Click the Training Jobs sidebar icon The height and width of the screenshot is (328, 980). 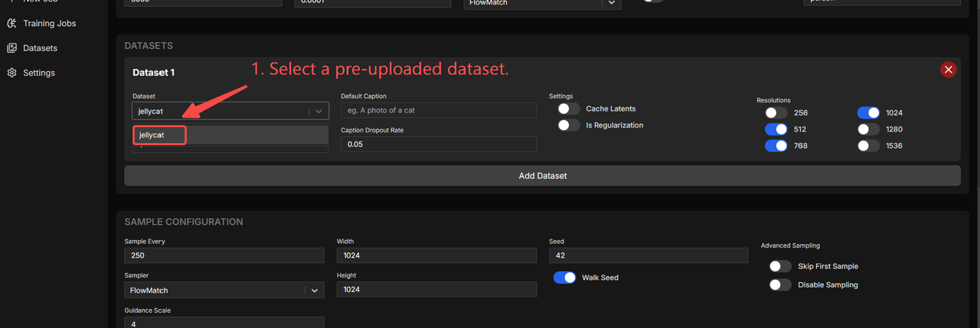(x=12, y=23)
